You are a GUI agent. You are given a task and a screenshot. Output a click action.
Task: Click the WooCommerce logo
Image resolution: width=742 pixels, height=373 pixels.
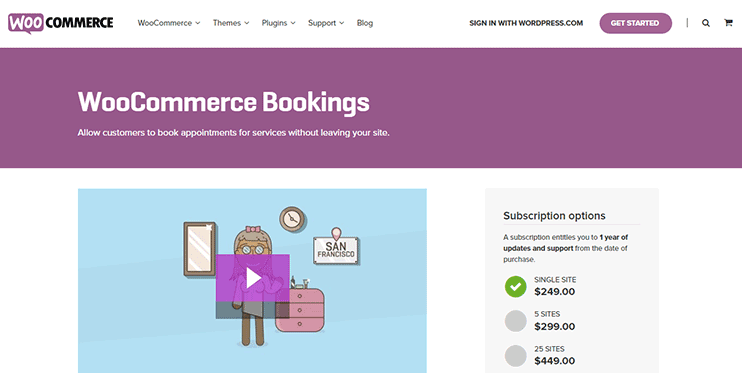pos(61,23)
